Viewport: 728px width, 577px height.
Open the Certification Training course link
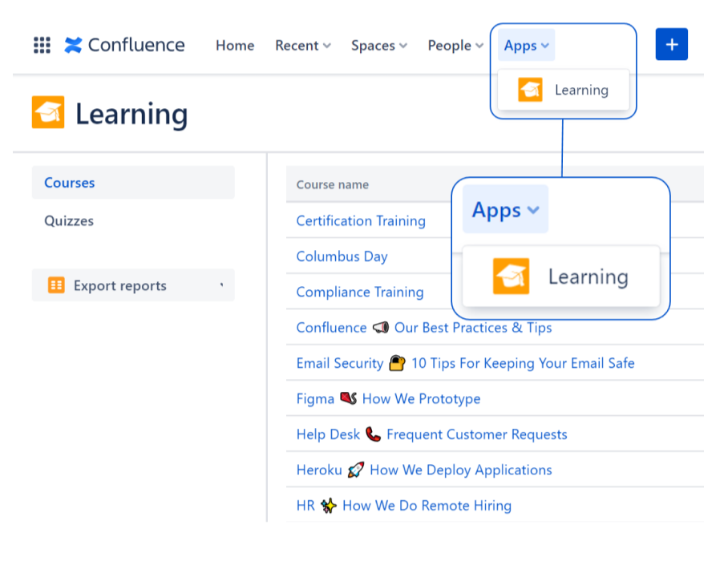(361, 220)
